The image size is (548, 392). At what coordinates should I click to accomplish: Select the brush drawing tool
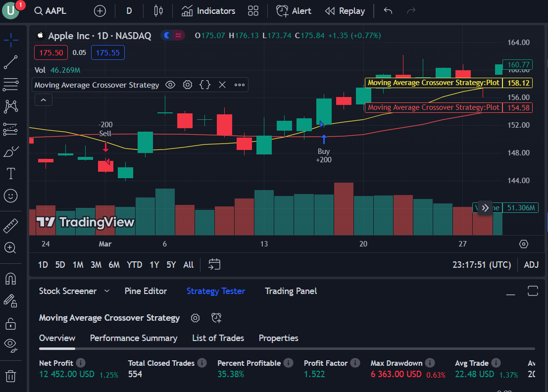pos(11,151)
